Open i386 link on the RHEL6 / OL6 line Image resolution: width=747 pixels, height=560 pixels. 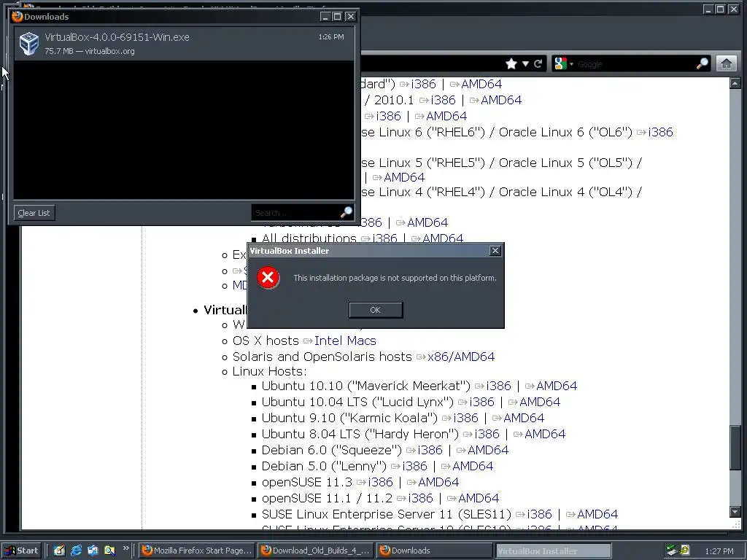click(660, 133)
